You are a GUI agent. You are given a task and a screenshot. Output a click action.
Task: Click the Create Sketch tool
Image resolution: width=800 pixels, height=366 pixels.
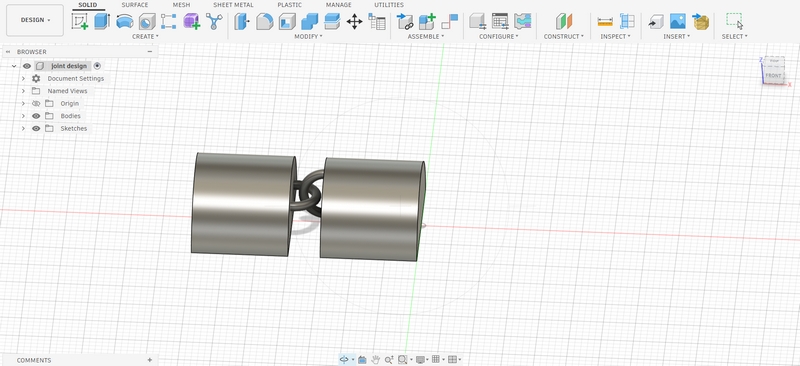80,21
